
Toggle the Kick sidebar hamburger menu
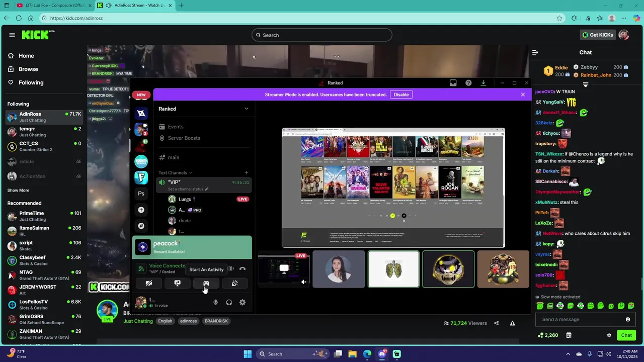click(x=12, y=35)
